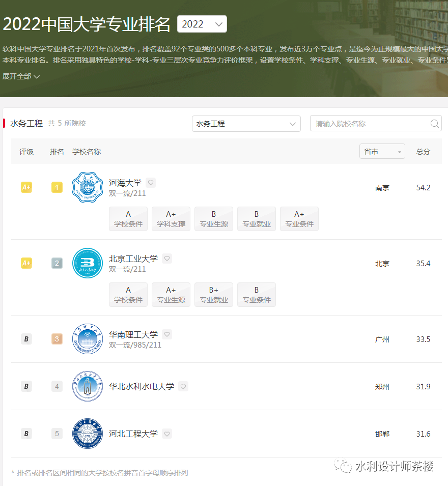Click 北京工业大学 学校条件 A badge
This screenshot has height=486, width=448.
click(128, 295)
